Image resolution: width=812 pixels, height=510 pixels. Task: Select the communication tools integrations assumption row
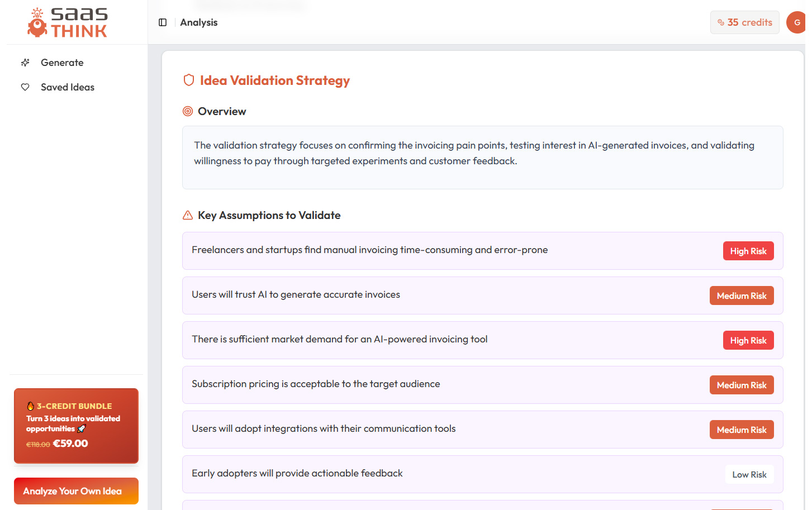447,429
